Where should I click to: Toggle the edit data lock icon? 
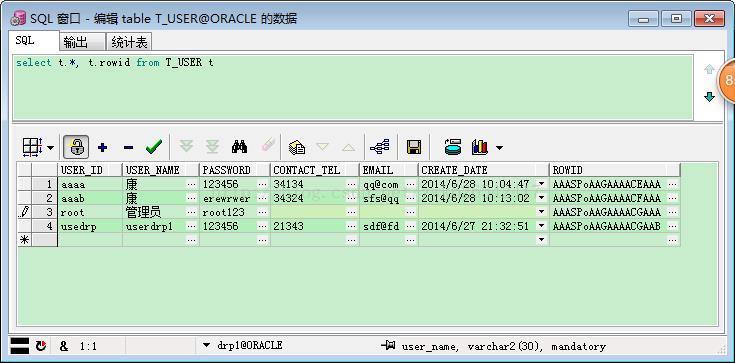(x=76, y=148)
